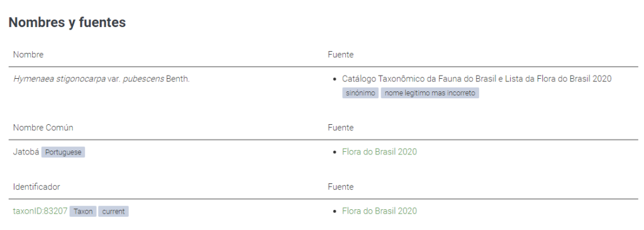Image resolution: width=644 pixels, height=230 pixels.
Task: Open Flora do Brasil 2020 link beside Jatobá
Action: click(379, 152)
